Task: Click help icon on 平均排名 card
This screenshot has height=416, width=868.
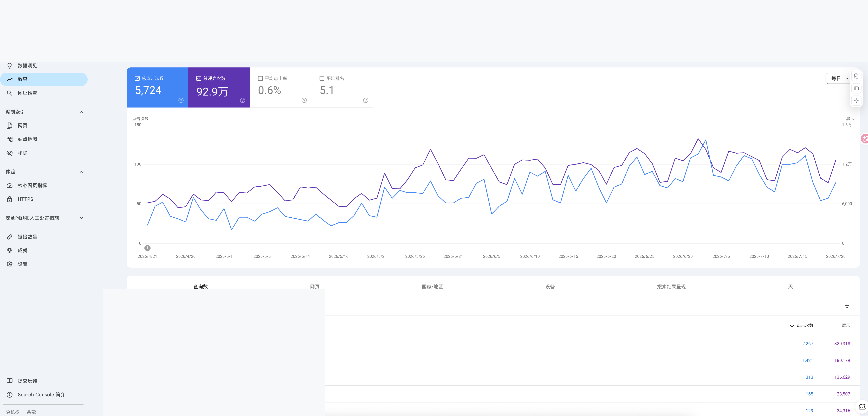Action: coord(366,100)
